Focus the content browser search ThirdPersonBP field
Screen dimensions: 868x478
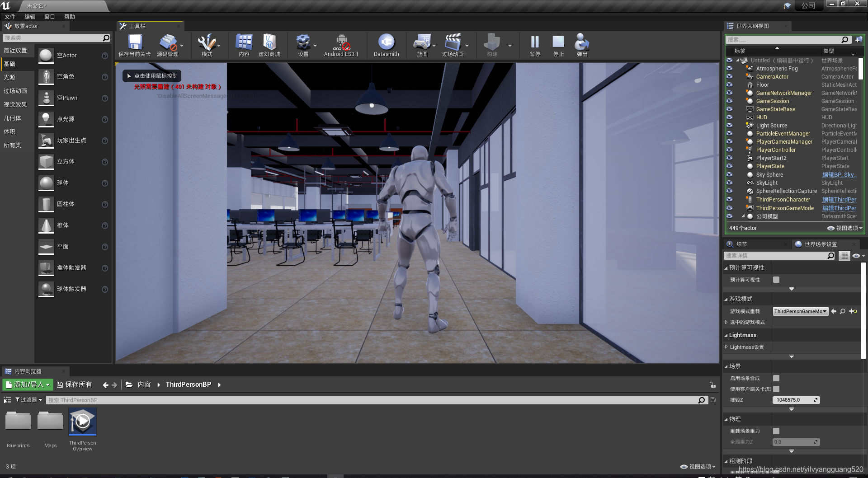coord(376,400)
